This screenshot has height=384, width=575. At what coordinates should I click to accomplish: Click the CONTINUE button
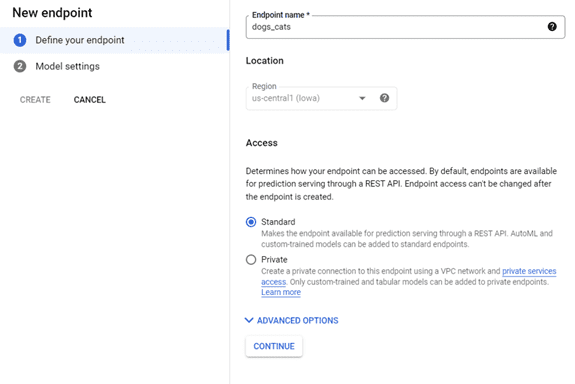pos(274,346)
